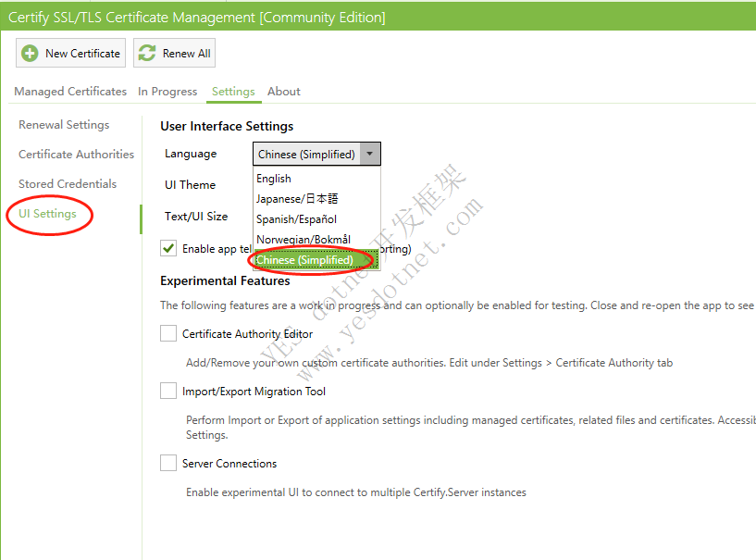Choose English from the language list
The height and width of the screenshot is (560, 756).
(316, 179)
